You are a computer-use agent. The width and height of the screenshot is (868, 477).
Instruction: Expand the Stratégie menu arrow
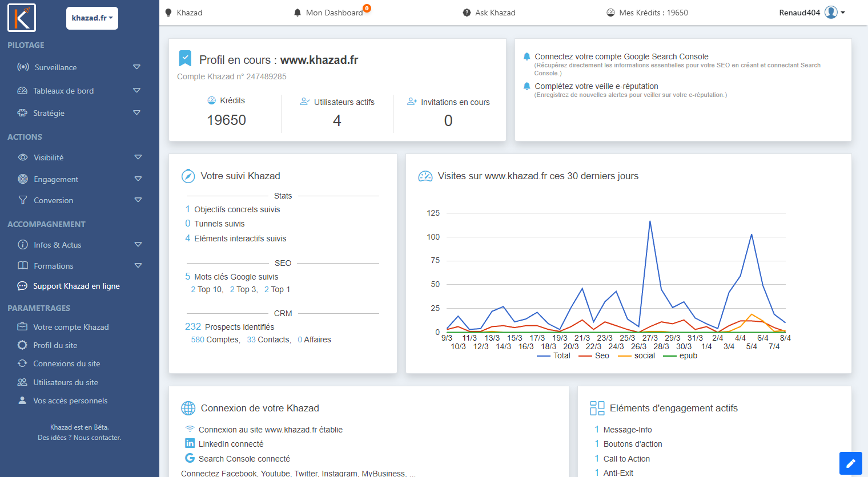(136, 112)
